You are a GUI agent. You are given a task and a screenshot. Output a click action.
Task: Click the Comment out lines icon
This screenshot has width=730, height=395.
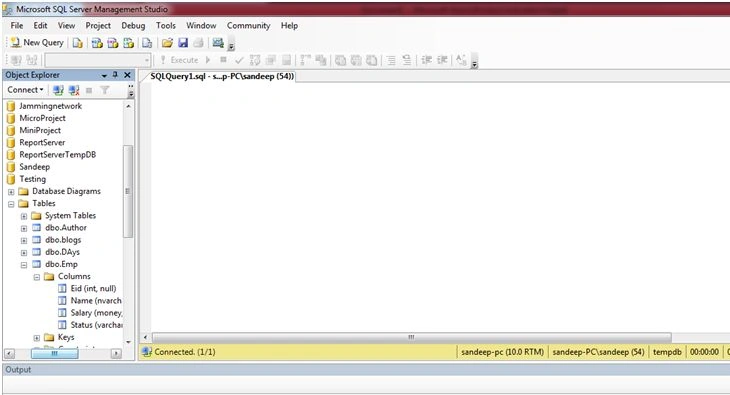point(391,60)
